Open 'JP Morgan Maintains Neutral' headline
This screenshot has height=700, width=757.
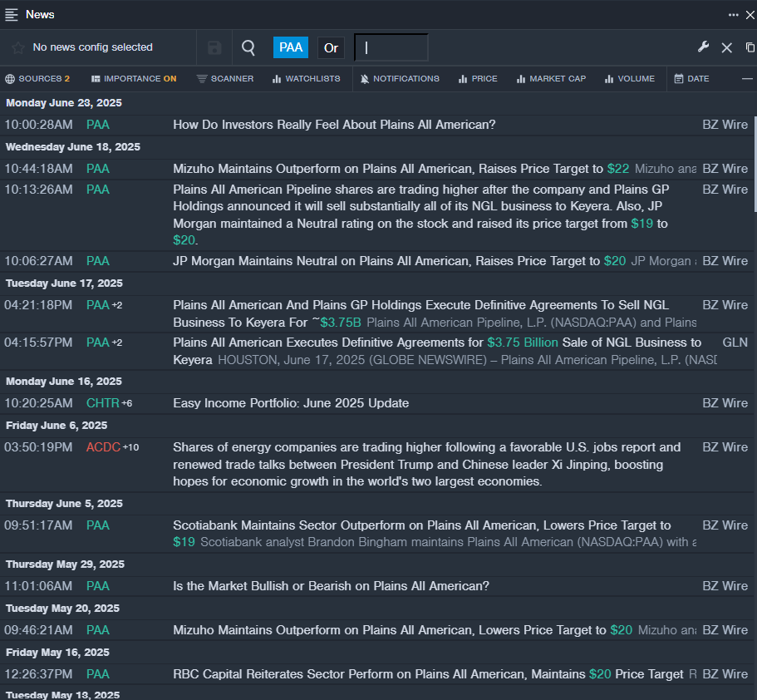click(x=399, y=261)
